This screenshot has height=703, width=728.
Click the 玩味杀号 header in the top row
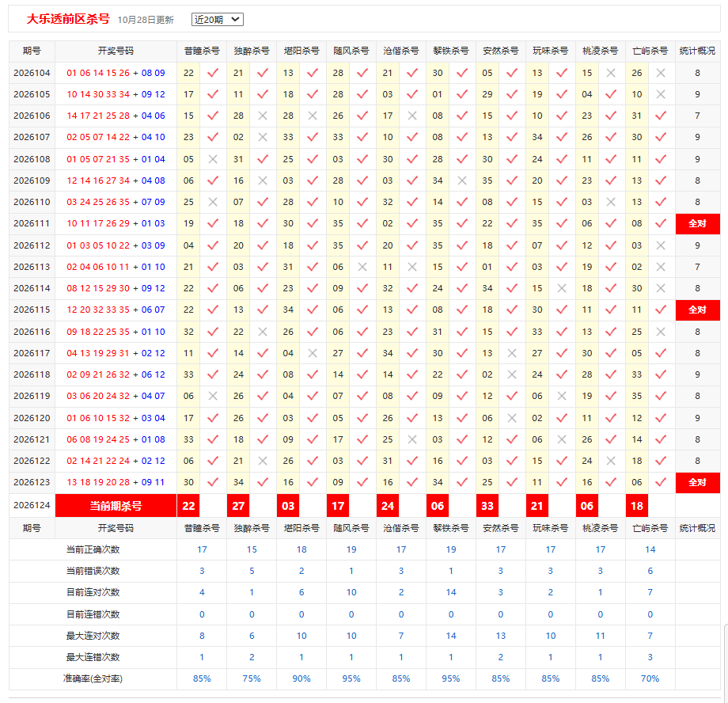coord(550,51)
